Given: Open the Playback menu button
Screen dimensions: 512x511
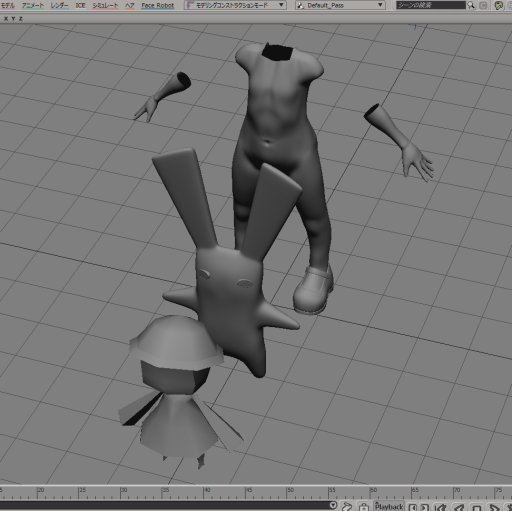Looking at the screenshot, I should click(x=389, y=506).
